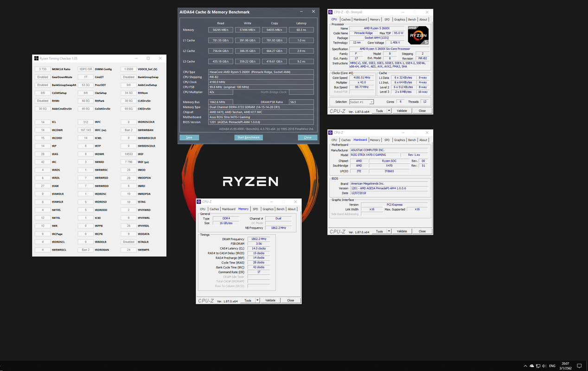Open the taskbar clock showing 20:07
Image resolution: width=588 pixels, height=371 pixels.
(x=565, y=366)
